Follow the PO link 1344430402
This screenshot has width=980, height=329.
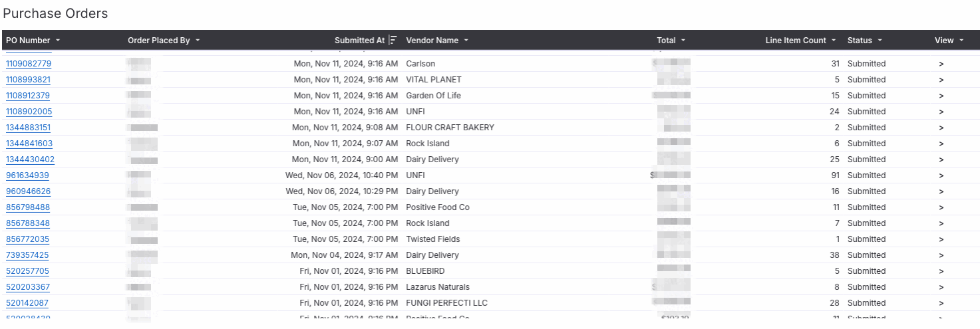click(30, 160)
